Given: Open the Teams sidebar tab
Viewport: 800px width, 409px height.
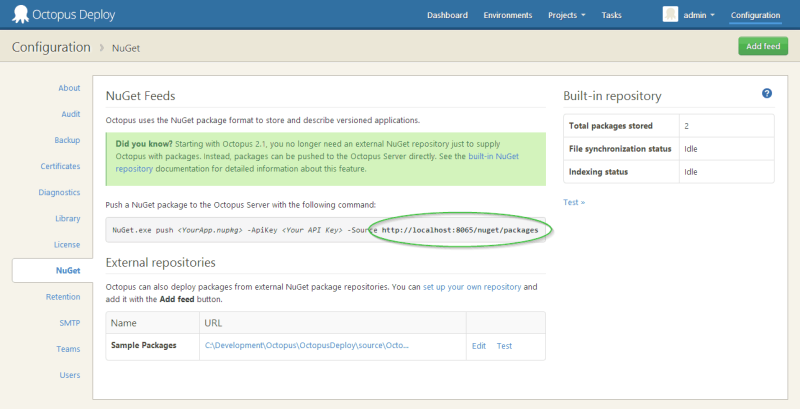Looking at the screenshot, I should (68, 349).
